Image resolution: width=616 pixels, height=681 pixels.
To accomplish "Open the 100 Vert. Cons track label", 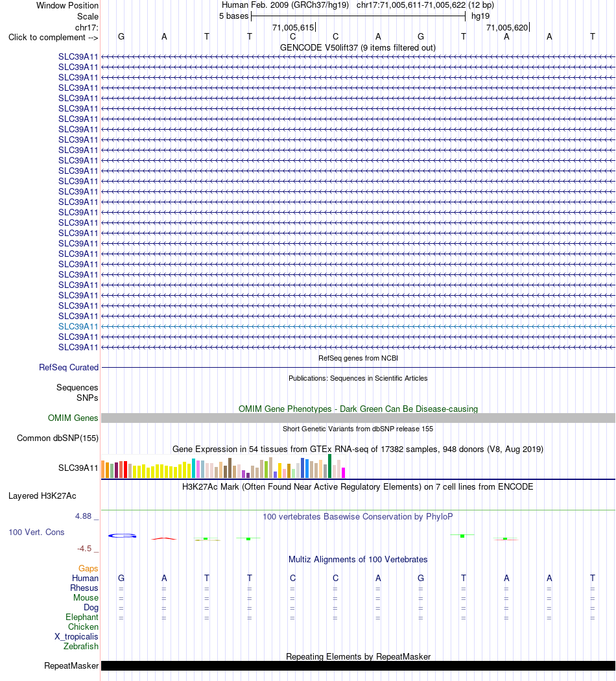I will [36, 532].
